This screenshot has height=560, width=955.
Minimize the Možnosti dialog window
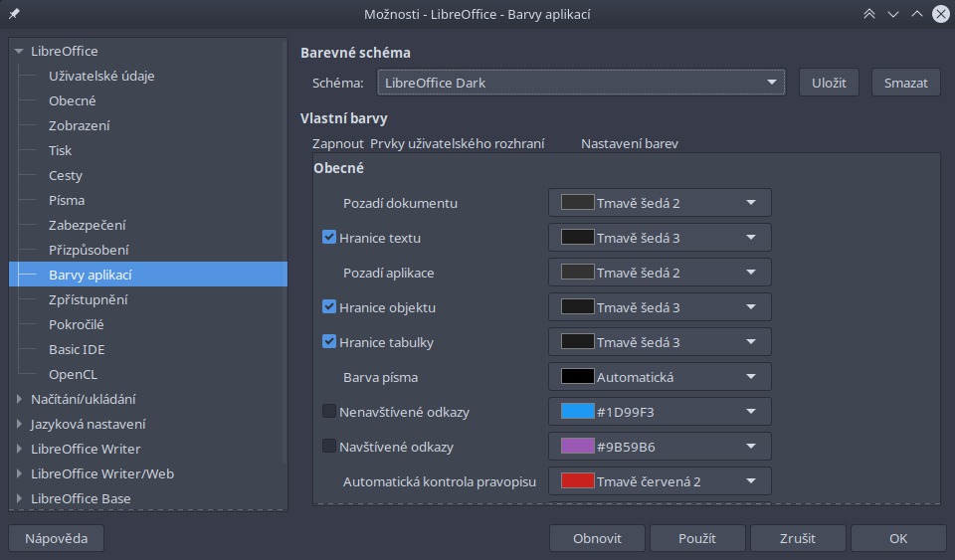[893, 14]
